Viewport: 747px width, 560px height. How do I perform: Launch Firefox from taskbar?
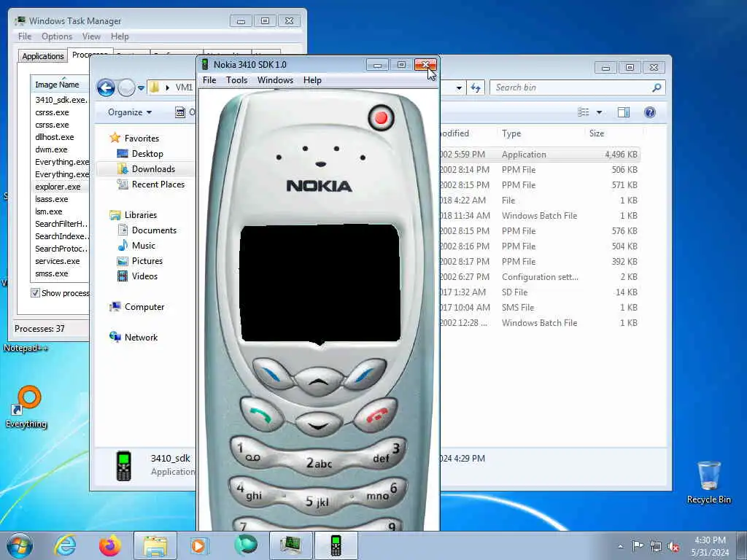pos(110,545)
